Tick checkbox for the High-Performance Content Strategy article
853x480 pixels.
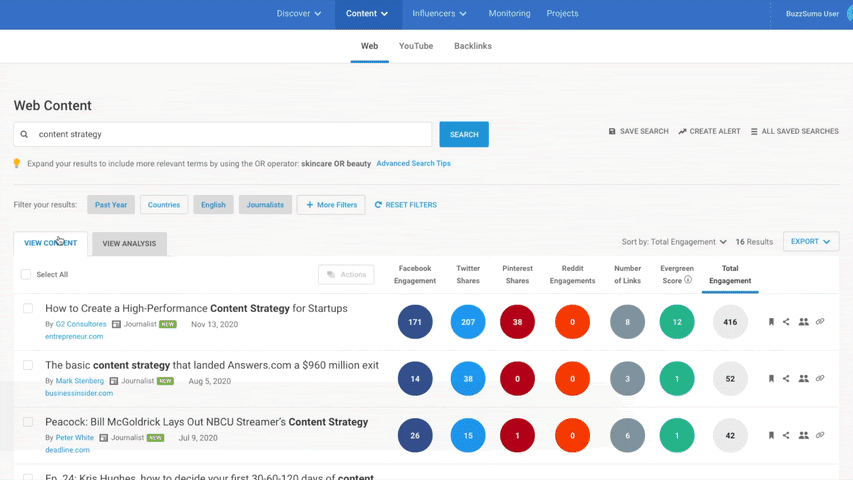coord(28,309)
